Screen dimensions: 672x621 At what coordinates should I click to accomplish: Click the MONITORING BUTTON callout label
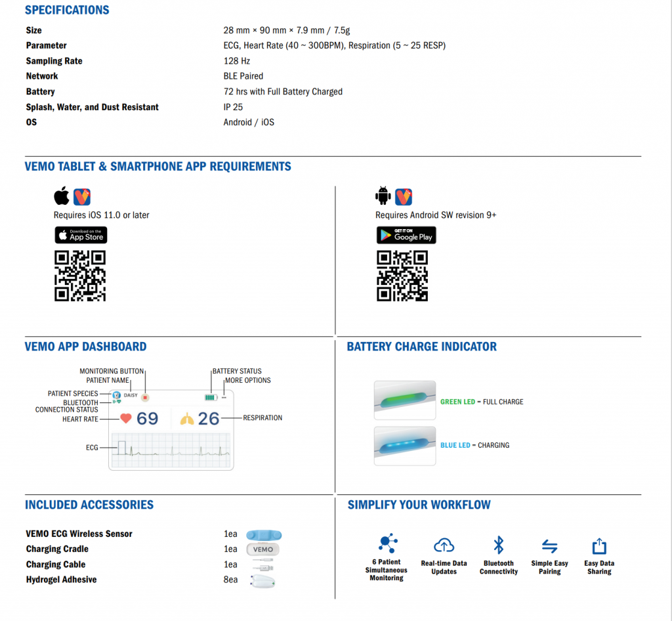tap(112, 371)
